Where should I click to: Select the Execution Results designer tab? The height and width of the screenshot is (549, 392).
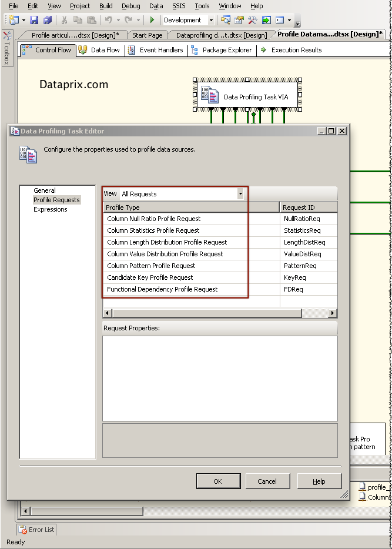click(291, 50)
